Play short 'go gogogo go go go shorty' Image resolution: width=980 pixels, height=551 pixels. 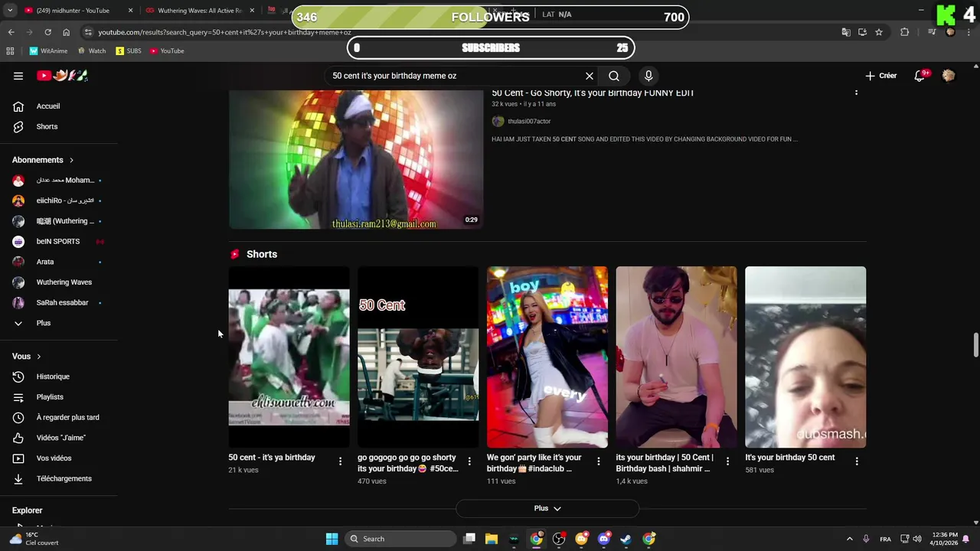tap(418, 357)
